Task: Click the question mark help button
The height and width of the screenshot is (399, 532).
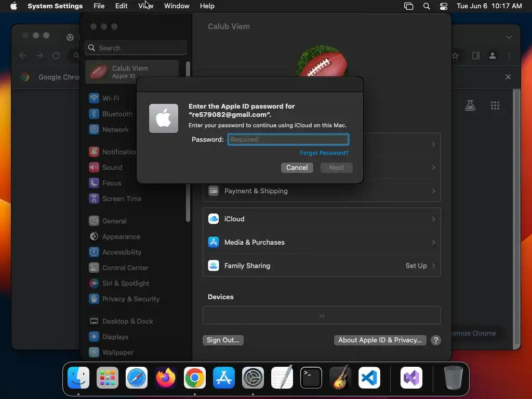Action: pyautogui.click(x=436, y=340)
